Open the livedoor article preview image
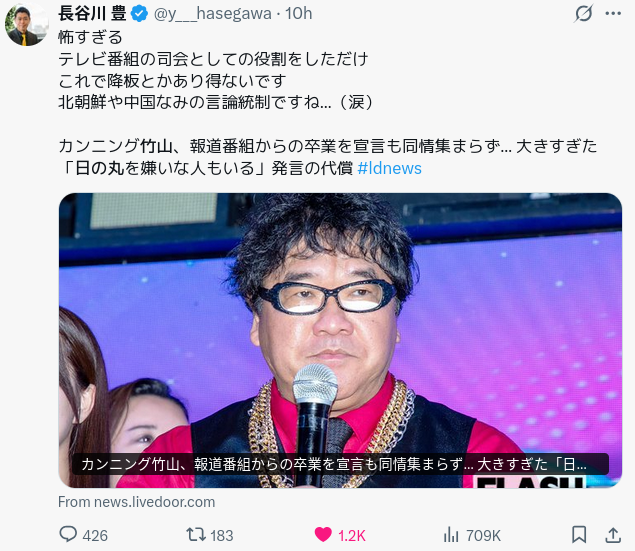Viewport: 635px width, 551px height. click(340, 340)
